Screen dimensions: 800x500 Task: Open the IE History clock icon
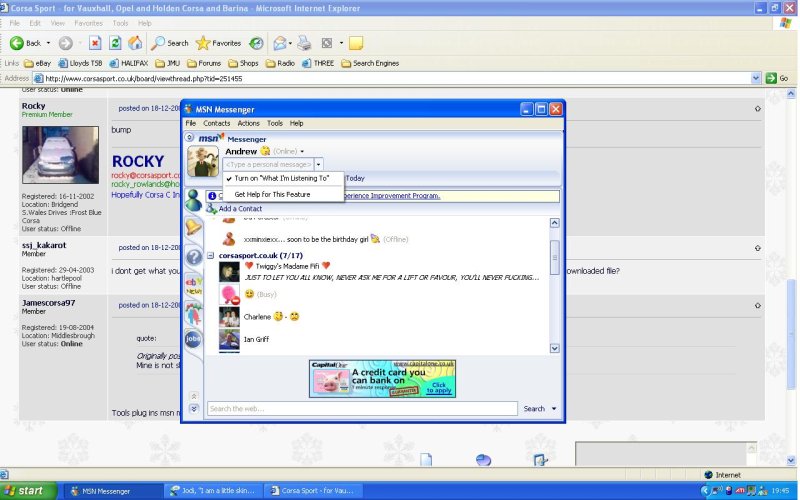[x=256, y=43]
